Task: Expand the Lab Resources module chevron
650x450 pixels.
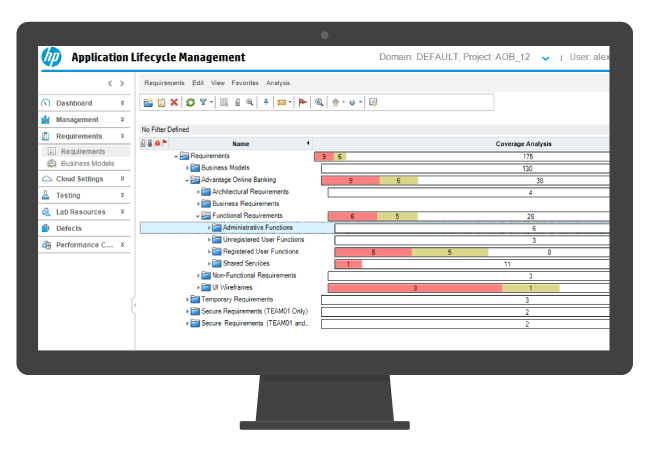Action: pos(122,212)
